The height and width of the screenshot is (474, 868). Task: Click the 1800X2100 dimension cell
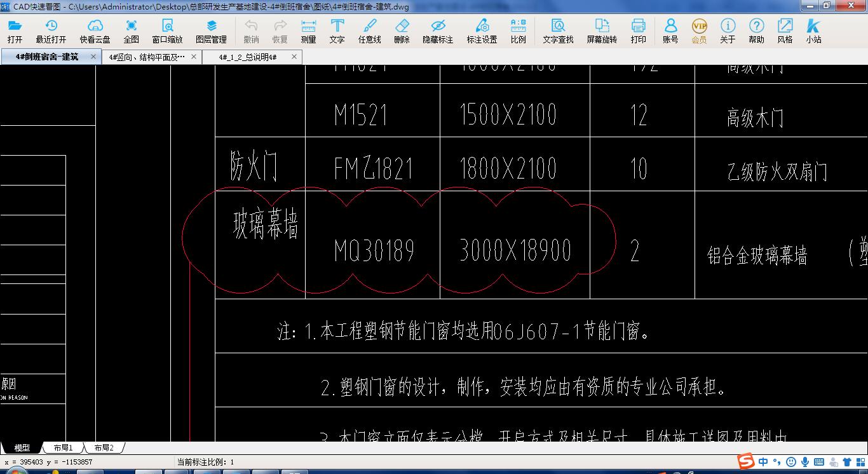508,168
